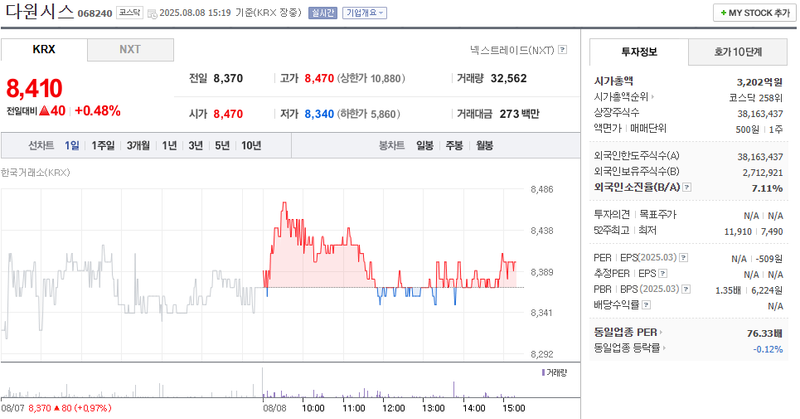This screenshot has width=800, height=419.
Task: Select the 3년 line chart period
Action: 196,145
